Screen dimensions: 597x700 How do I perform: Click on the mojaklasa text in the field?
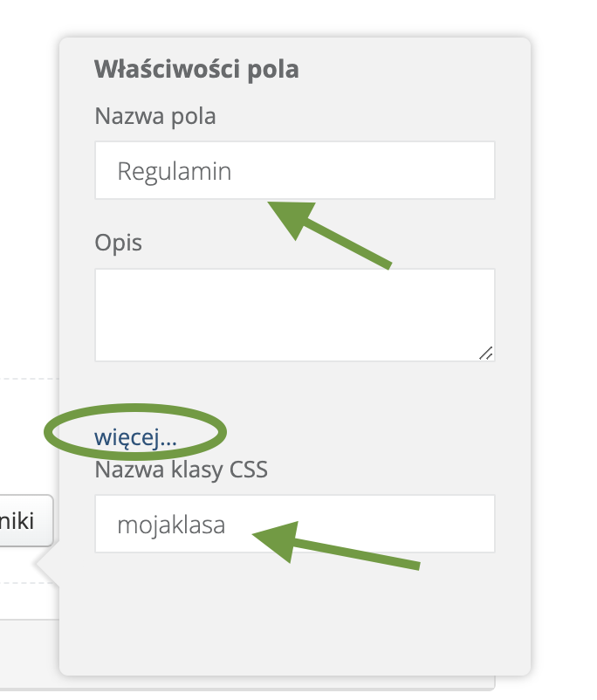point(171,525)
